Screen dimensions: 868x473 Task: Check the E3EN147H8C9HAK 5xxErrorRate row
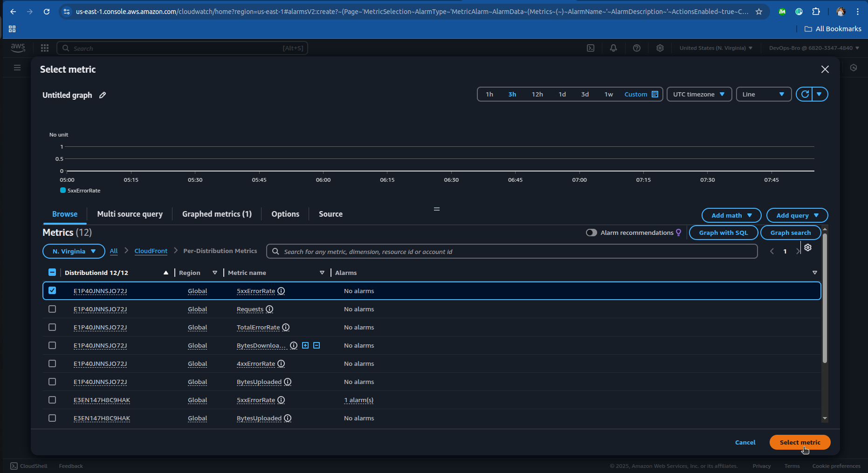[x=52, y=400]
